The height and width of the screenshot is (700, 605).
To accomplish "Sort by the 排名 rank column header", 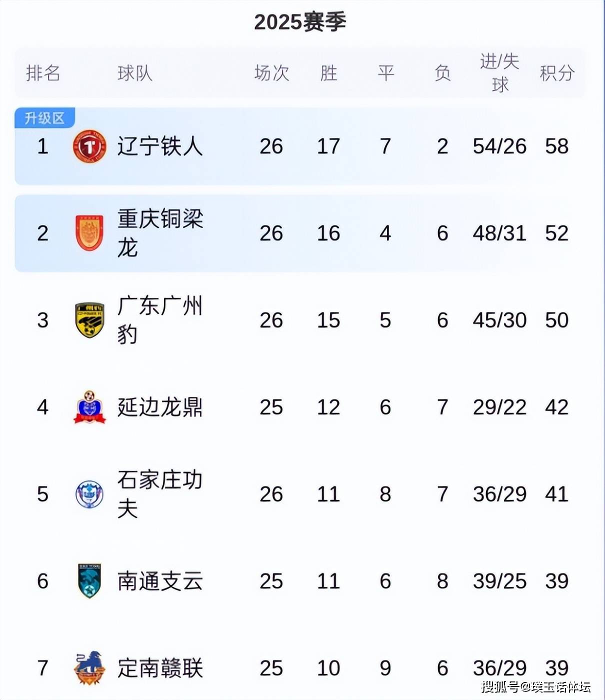I will (x=43, y=73).
